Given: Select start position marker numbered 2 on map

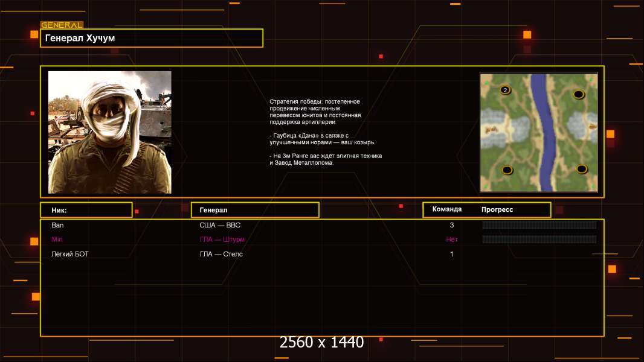Looking at the screenshot, I should pyautogui.click(x=505, y=90).
